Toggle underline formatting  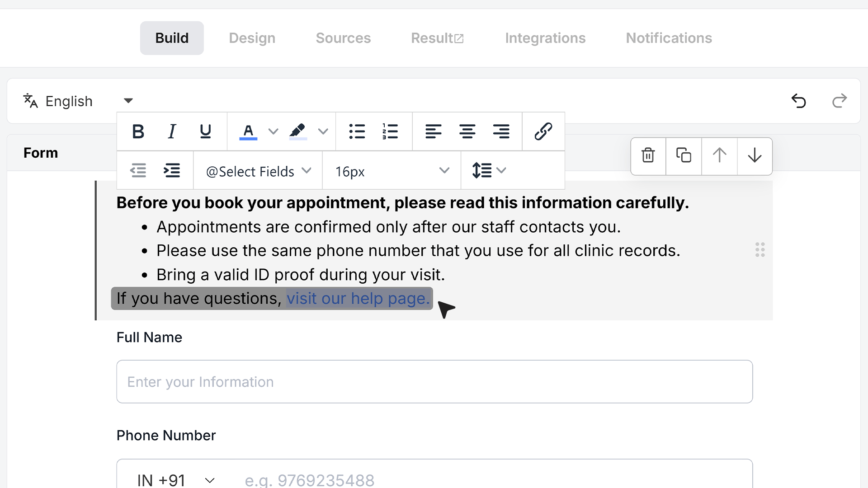[x=205, y=131]
